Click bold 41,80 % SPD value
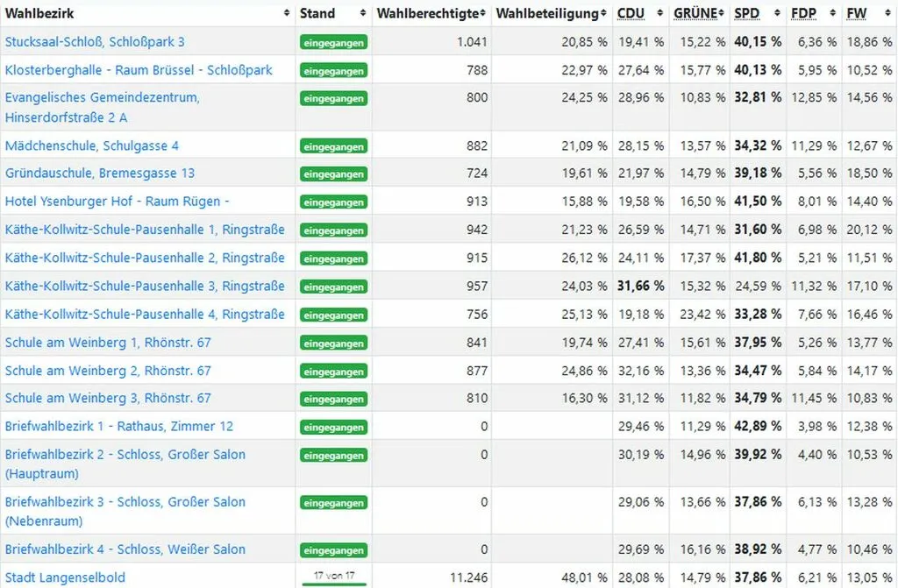Viewport: 898px width, 588px height. tap(759, 258)
